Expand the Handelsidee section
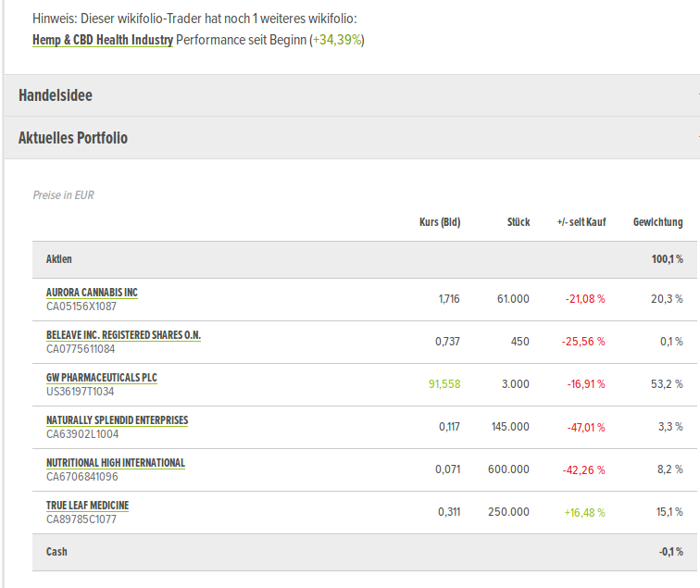This screenshot has width=700, height=588. [56, 95]
